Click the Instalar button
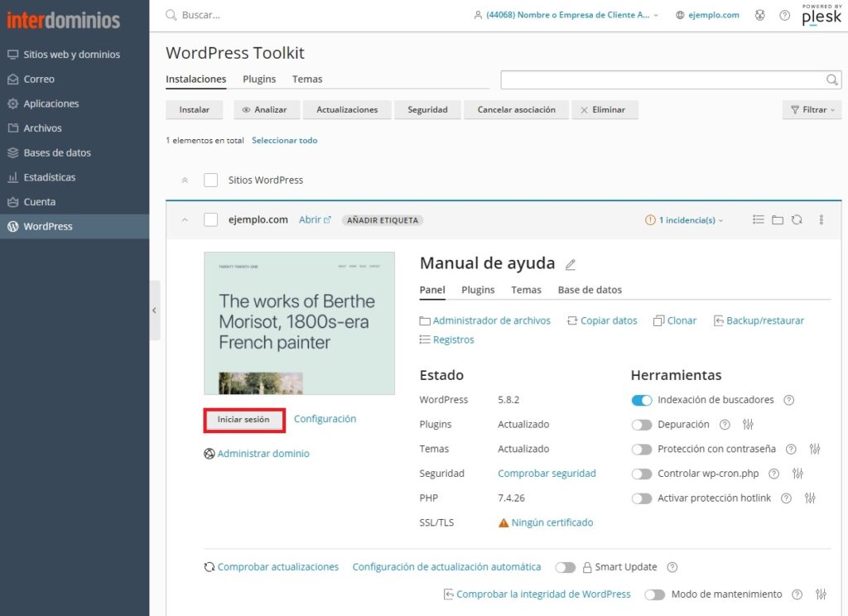The height and width of the screenshot is (616, 848). coord(194,110)
